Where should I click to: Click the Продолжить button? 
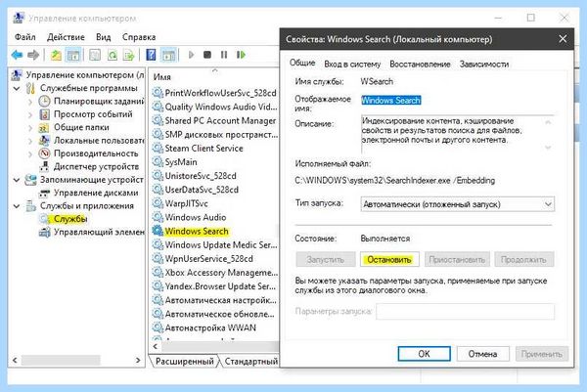523,259
